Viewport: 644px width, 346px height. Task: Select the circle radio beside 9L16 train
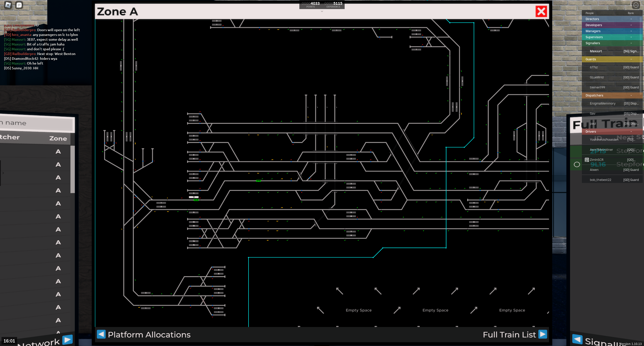point(577,165)
